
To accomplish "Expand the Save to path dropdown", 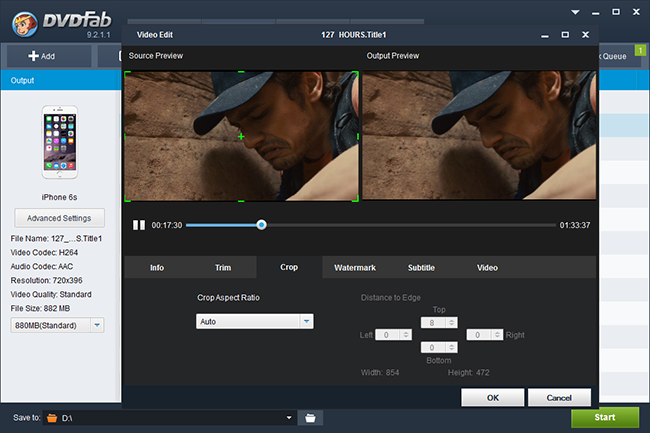I will pos(289,418).
